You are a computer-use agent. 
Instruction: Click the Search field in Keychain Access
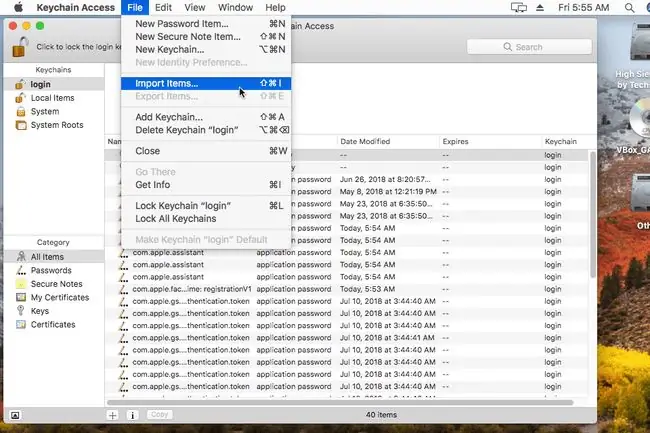coord(529,47)
